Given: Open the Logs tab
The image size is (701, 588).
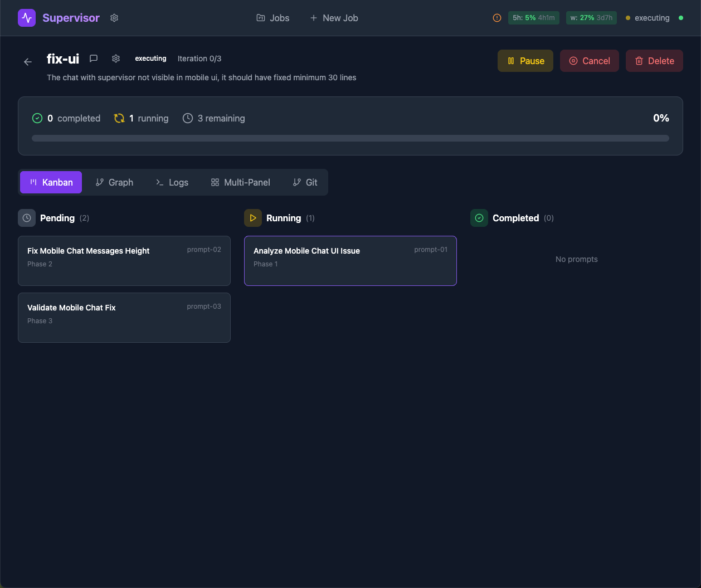Looking at the screenshot, I should point(172,182).
